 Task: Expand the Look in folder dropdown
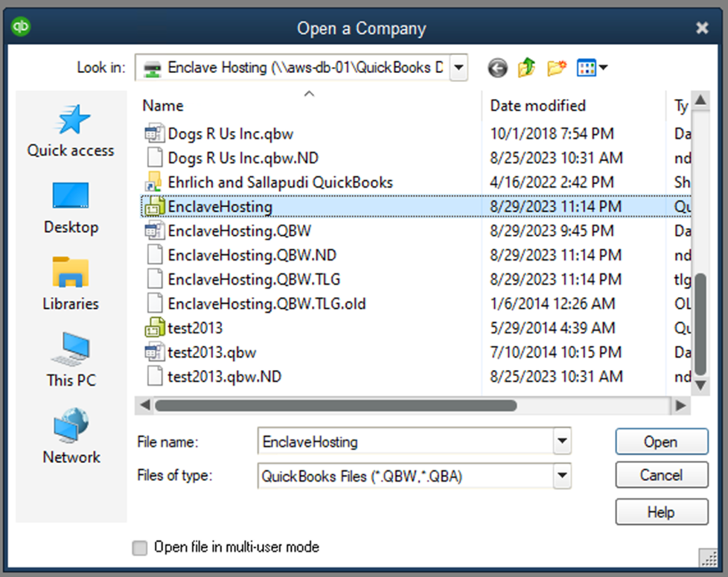point(459,68)
